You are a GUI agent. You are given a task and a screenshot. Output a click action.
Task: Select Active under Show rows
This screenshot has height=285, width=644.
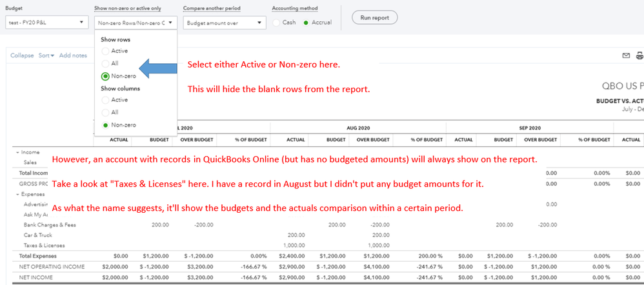click(105, 51)
